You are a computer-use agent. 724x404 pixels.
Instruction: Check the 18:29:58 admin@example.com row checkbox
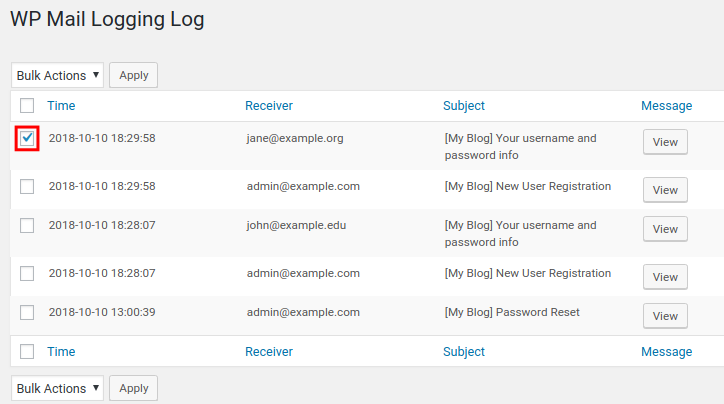(27, 187)
